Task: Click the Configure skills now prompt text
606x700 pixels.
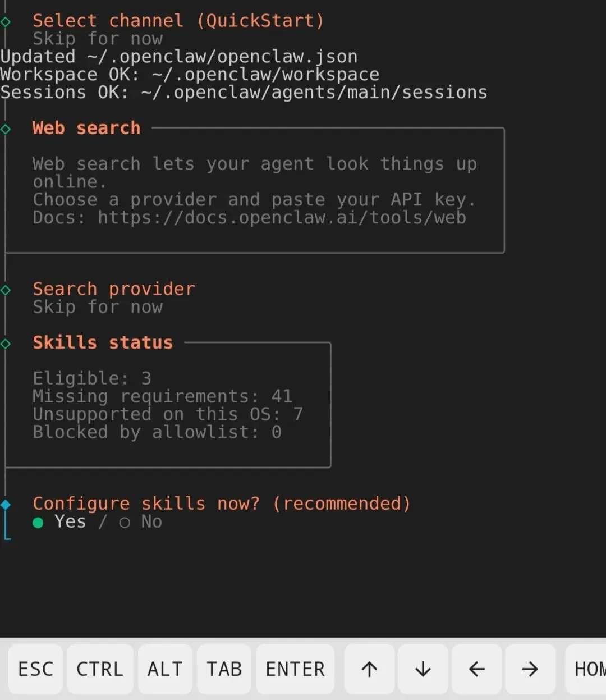Action: coord(221,504)
